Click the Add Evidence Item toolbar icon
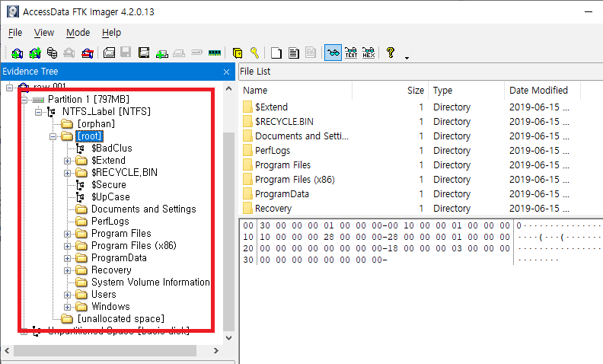 pos(18,53)
